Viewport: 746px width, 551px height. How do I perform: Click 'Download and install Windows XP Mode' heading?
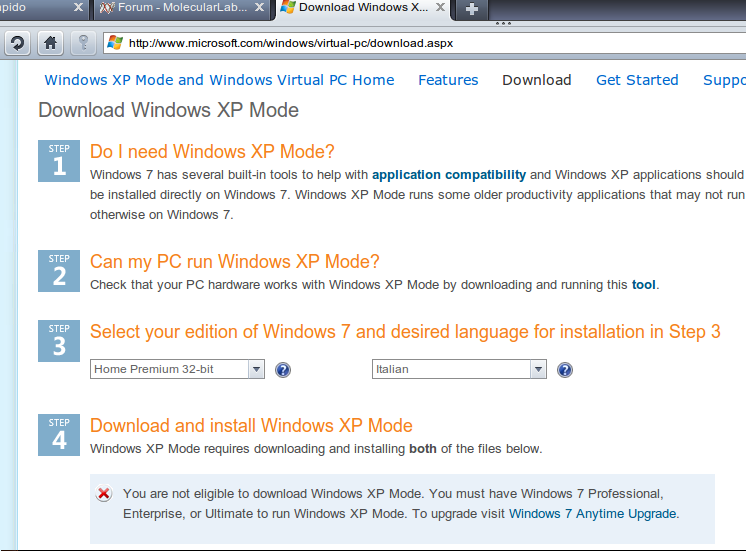click(251, 425)
